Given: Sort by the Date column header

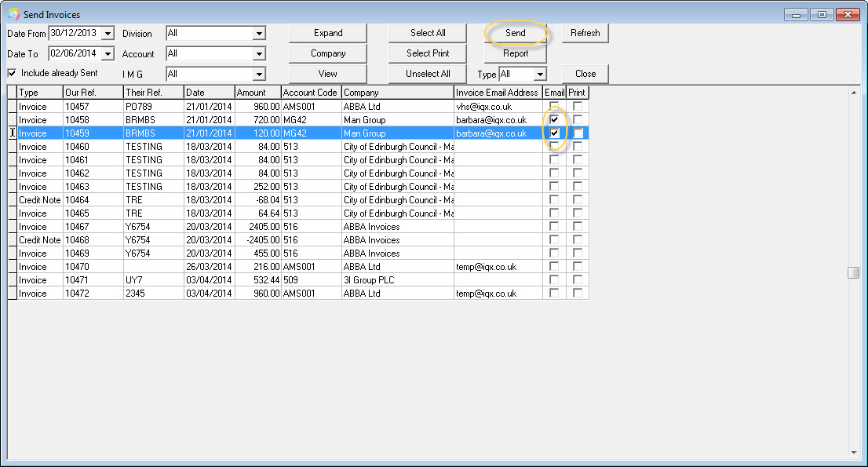Looking at the screenshot, I should 210,93.
